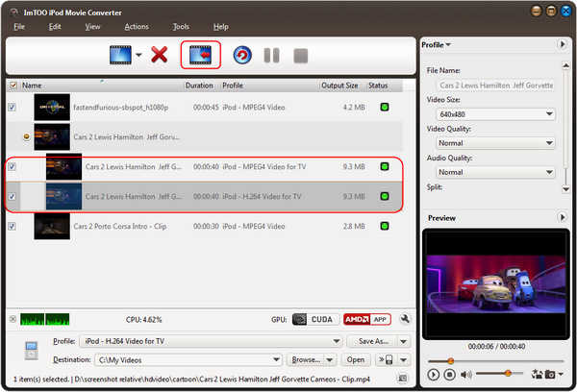Click the profile panel scroll down arrow
Viewport: 577px width, 392px height.
(566, 189)
